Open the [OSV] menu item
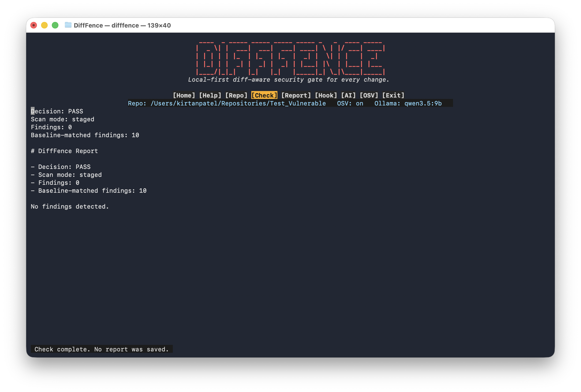Image resolution: width=581 pixels, height=392 pixels. point(369,95)
